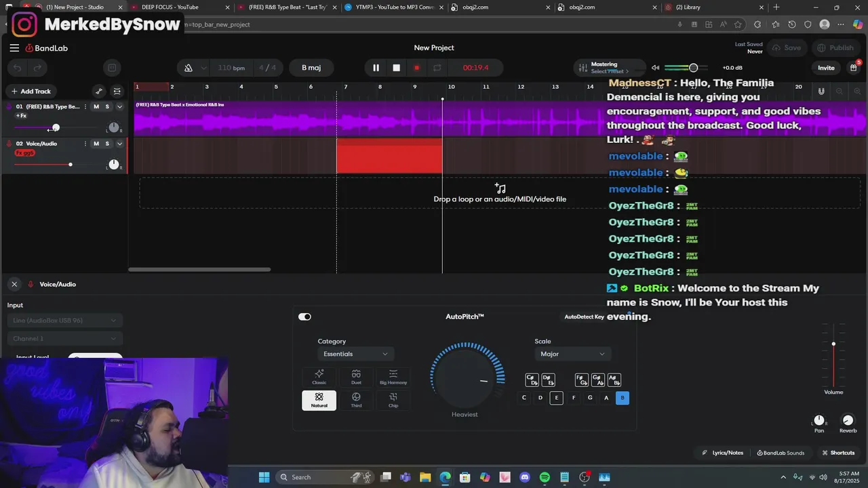The height and width of the screenshot is (488, 868).
Task: Open track 01 three-dot menu
Action: pos(85,107)
